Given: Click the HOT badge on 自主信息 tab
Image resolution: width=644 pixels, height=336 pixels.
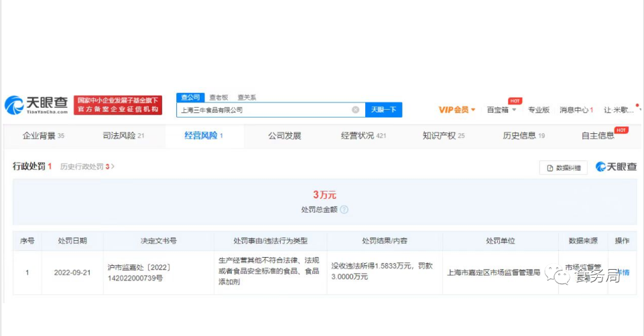Looking at the screenshot, I should [621, 130].
